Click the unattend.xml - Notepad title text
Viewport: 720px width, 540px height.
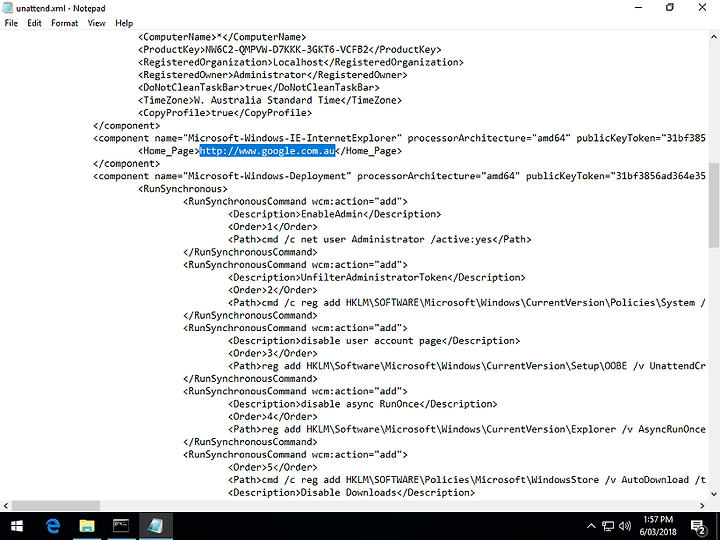(x=61, y=8)
